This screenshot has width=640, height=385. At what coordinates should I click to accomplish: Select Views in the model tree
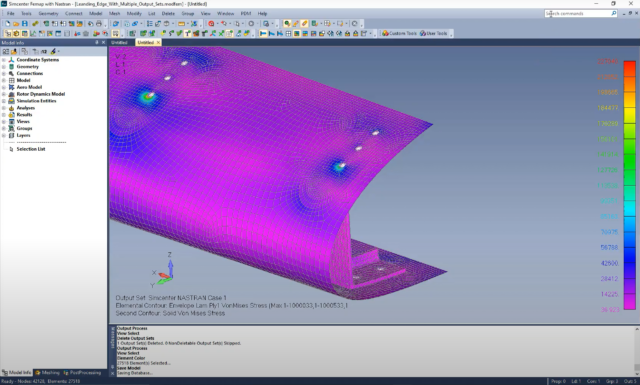[23, 122]
